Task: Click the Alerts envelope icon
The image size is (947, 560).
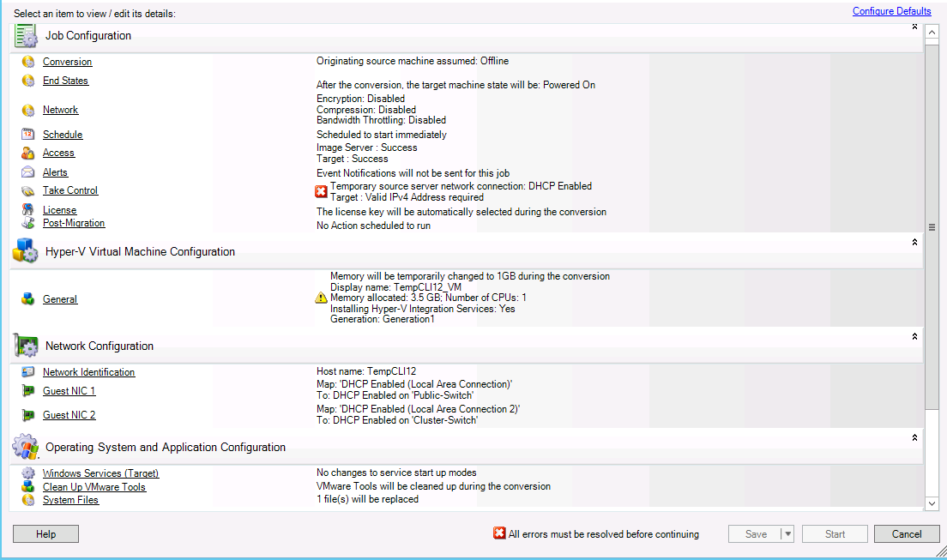Action: 28,172
